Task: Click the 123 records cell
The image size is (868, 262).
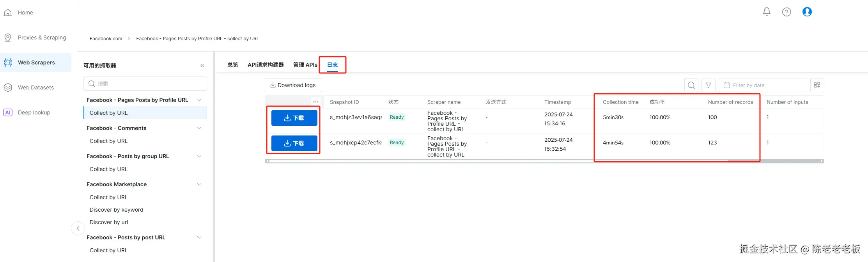Action: click(712, 143)
